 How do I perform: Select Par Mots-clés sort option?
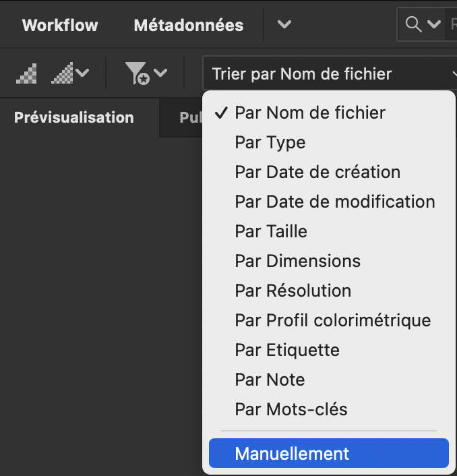(x=291, y=409)
